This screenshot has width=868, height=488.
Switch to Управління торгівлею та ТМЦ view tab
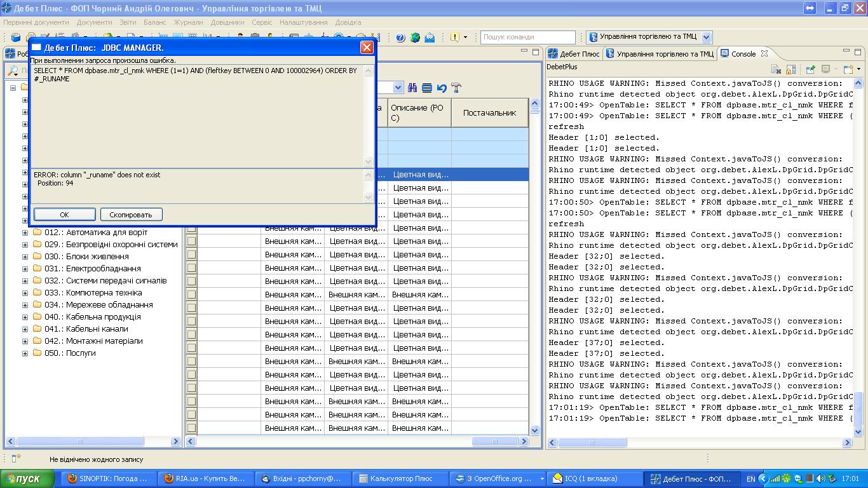click(x=660, y=54)
